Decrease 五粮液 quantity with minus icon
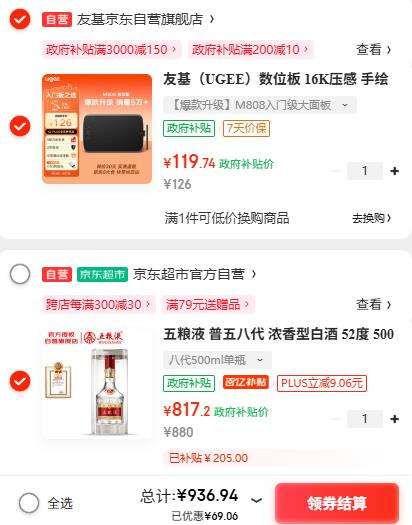Screen dimensions: 412x525 pos(335,419)
